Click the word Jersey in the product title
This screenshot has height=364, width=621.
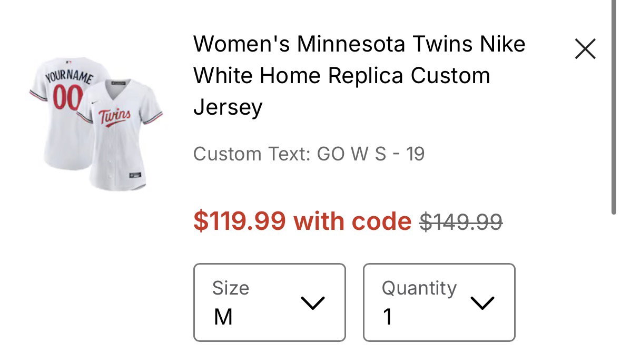click(x=228, y=107)
